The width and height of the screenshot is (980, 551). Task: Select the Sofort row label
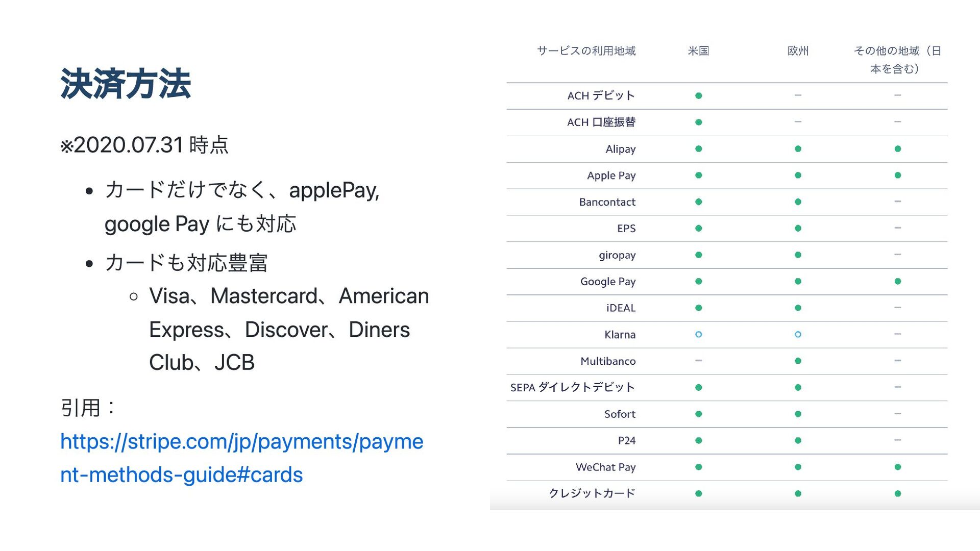620,414
